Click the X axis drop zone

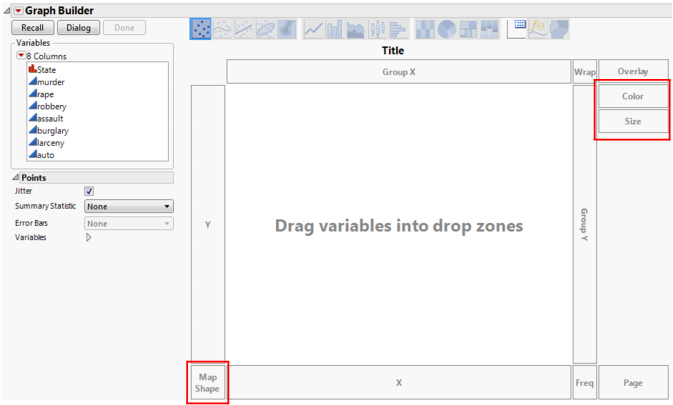(399, 383)
